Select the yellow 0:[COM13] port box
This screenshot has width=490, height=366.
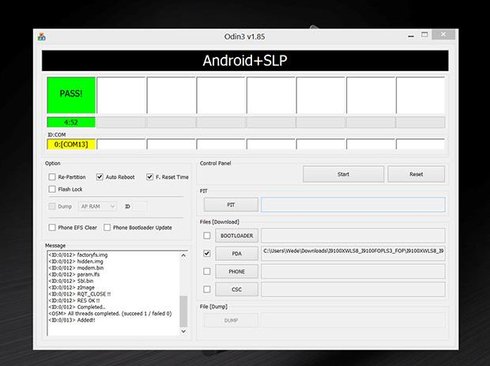(71, 144)
